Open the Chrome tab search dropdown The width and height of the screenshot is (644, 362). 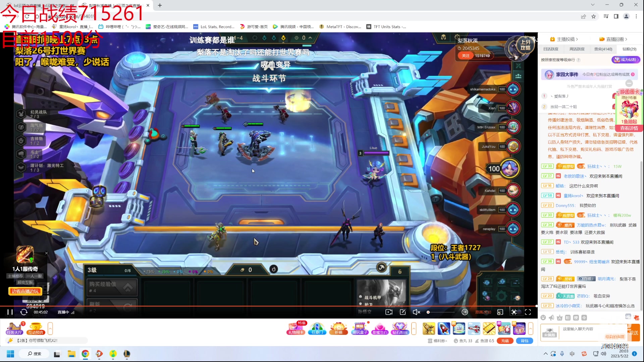click(593, 5)
